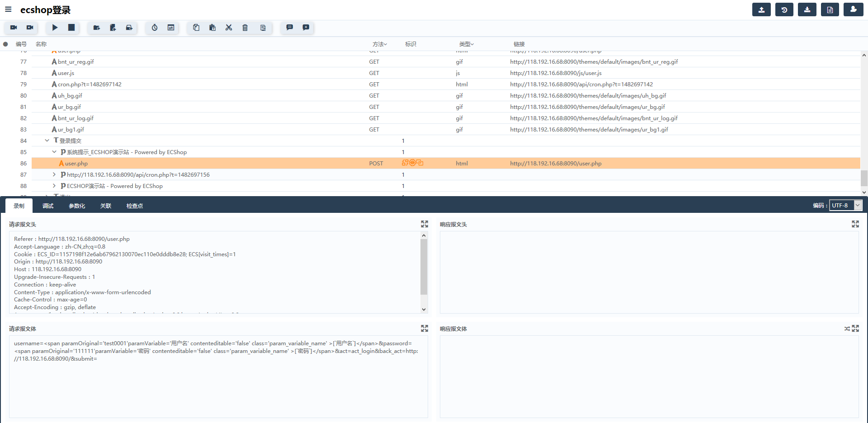
Task: Maximize the 请求报文头 panel
Action: tap(425, 224)
